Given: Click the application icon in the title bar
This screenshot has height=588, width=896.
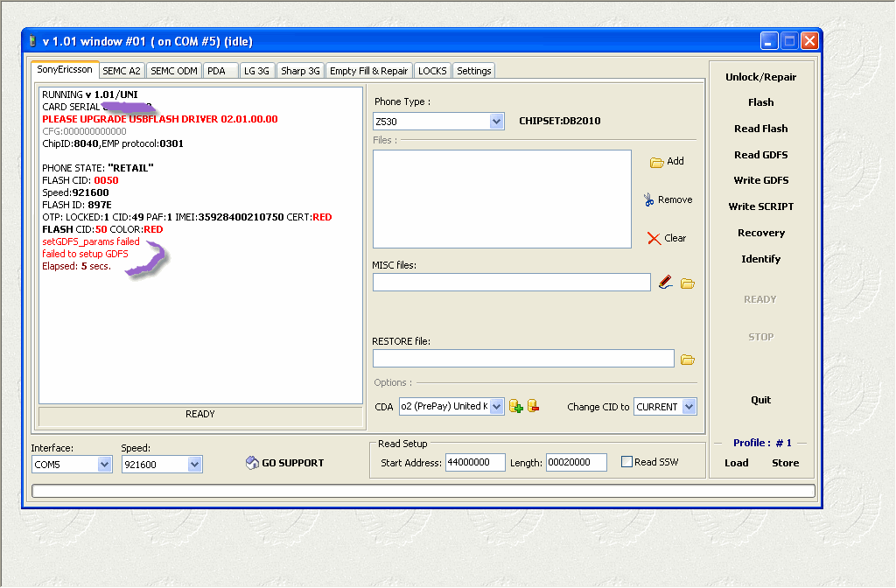Looking at the screenshot, I should click(x=32, y=41).
